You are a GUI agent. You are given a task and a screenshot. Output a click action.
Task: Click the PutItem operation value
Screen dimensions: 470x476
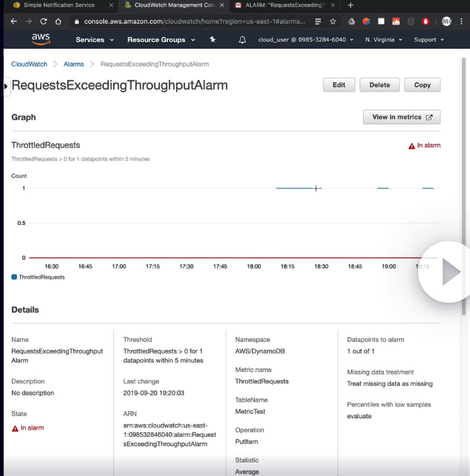246,442
